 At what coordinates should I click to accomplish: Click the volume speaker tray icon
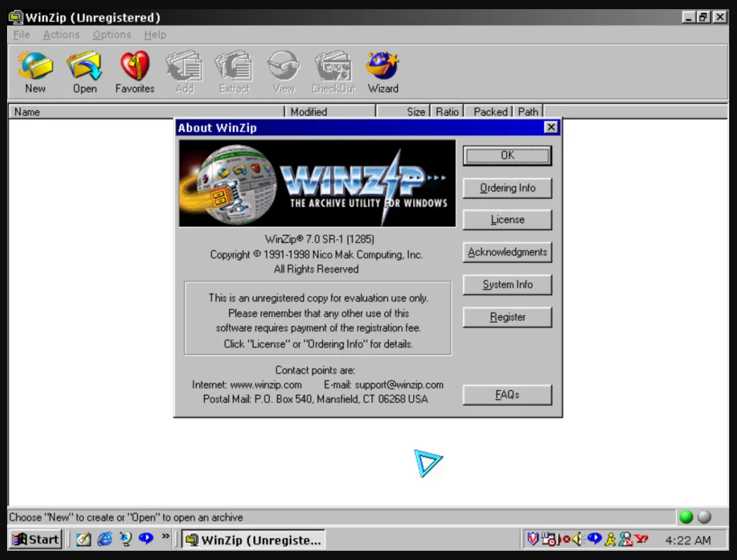click(578, 539)
